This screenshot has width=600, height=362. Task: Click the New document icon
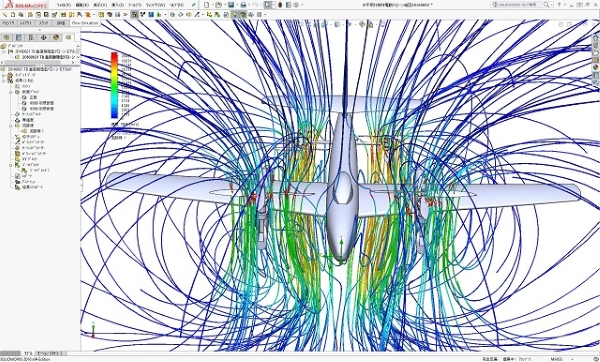(x=206, y=5)
